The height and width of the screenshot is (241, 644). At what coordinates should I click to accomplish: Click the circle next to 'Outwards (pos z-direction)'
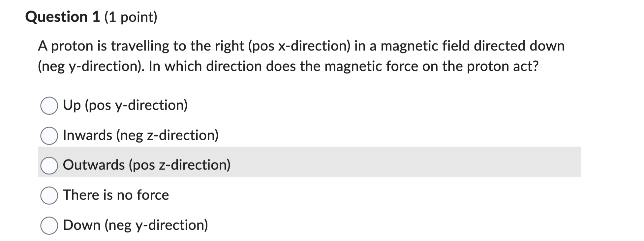(49, 165)
